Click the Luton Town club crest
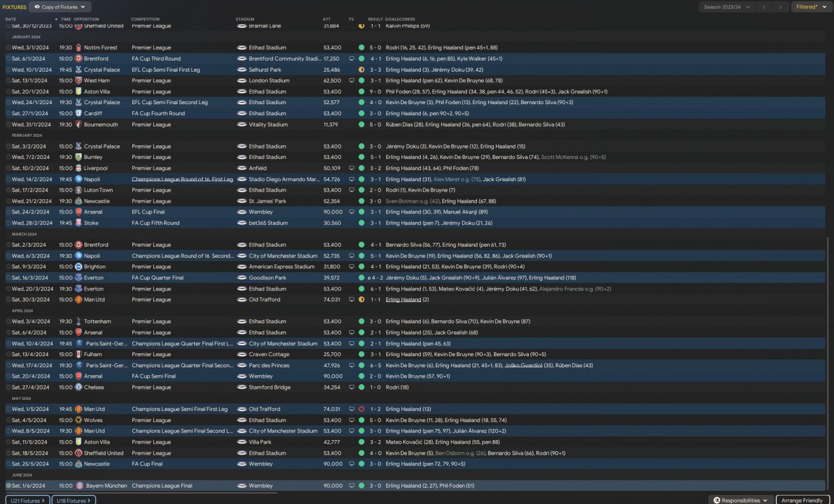Screen dimensions: 834x504 pos(79,190)
